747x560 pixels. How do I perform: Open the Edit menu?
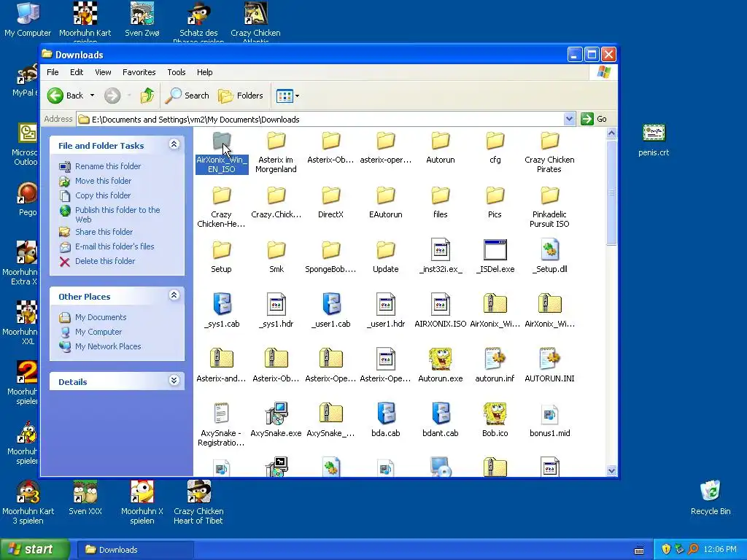coord(77,72)
